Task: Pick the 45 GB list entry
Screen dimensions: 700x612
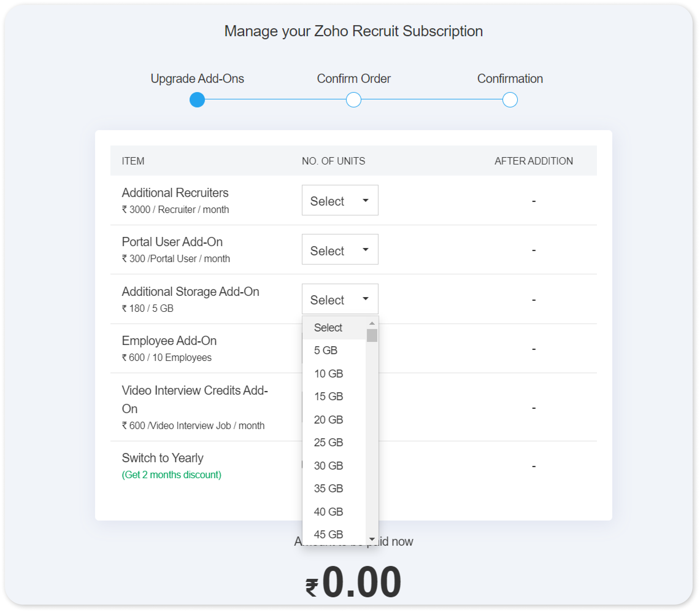Action: [x=328, y=534]
